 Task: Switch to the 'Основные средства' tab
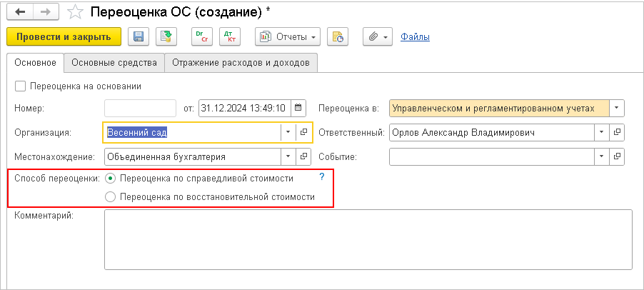point(114,63)
